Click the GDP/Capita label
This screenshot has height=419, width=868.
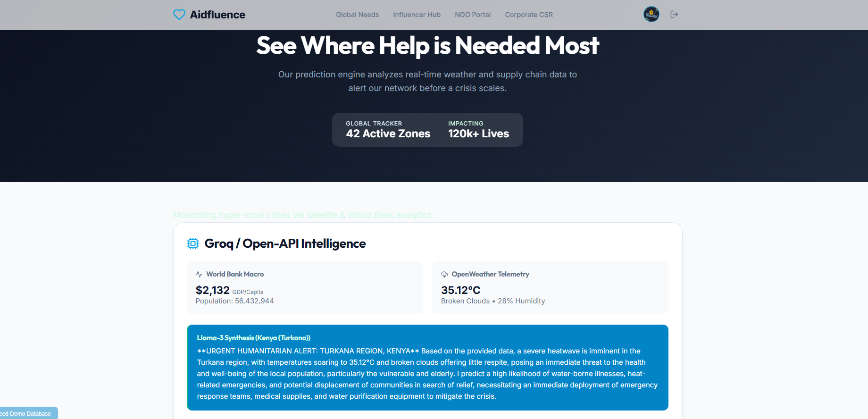pos(248,292)
